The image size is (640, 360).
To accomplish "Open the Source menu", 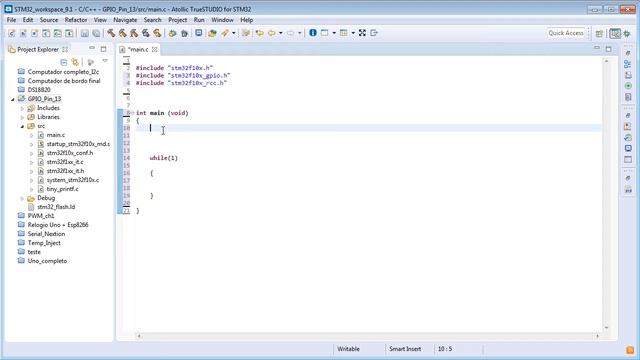I will point(49,20).
